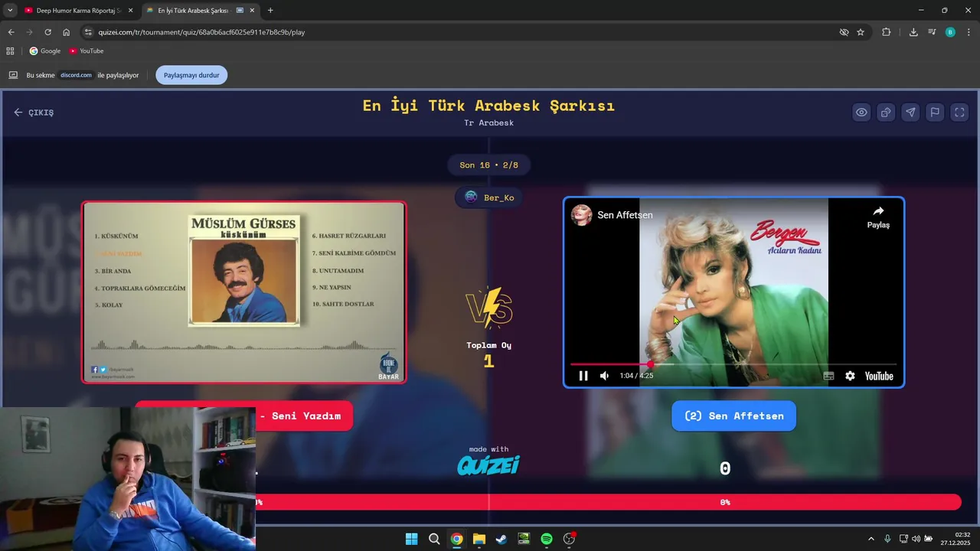Open the YouTube bookmark
The width and height of the screenshot is (980, 551).
coord(86,51)
